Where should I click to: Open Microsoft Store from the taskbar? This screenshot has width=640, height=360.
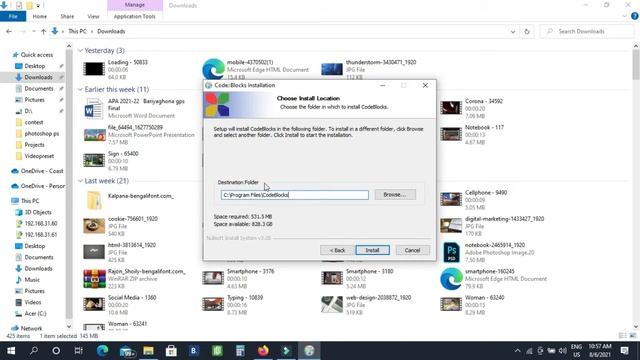(x=171, y=351)
